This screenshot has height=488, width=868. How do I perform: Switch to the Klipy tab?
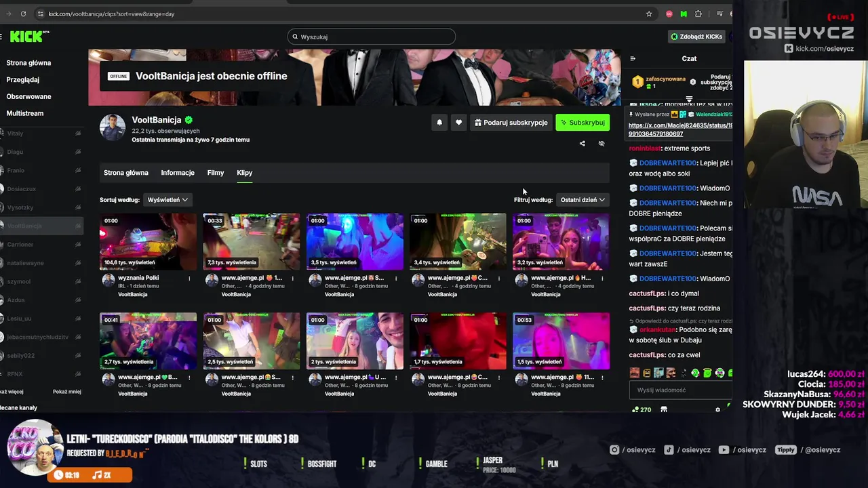(x=245, y=173)
